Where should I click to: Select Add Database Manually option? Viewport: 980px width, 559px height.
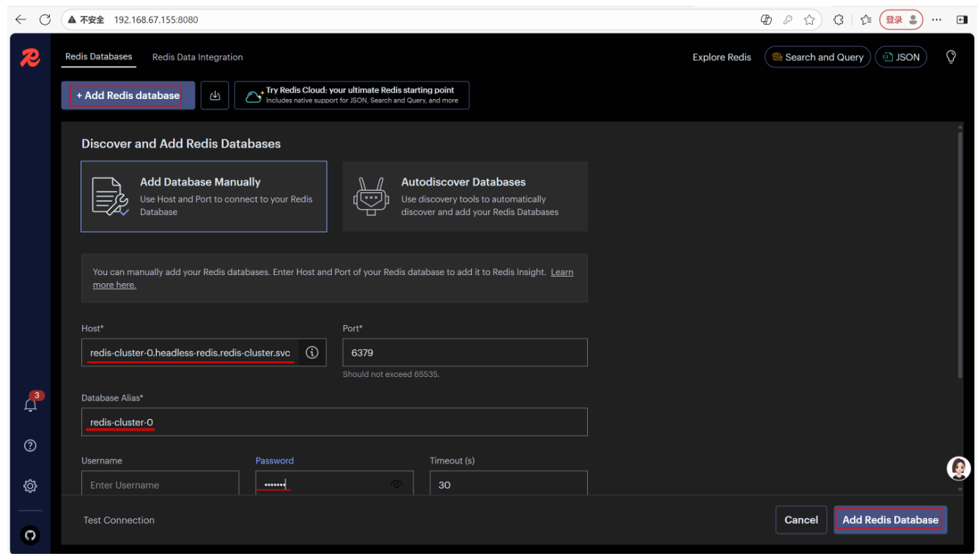[204, 197]
